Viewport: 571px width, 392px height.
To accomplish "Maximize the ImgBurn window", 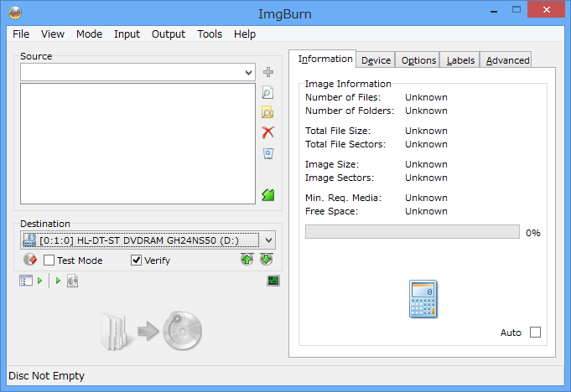I will [x=516, y=10].
